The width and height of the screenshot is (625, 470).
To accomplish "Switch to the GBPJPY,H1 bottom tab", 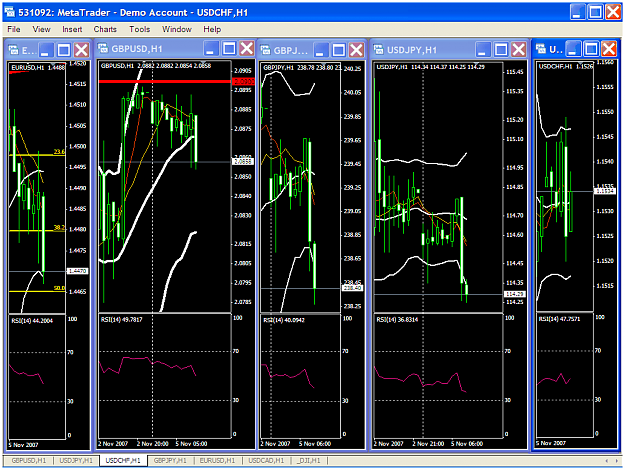I will pyautogui.click(x=170, y=460).
